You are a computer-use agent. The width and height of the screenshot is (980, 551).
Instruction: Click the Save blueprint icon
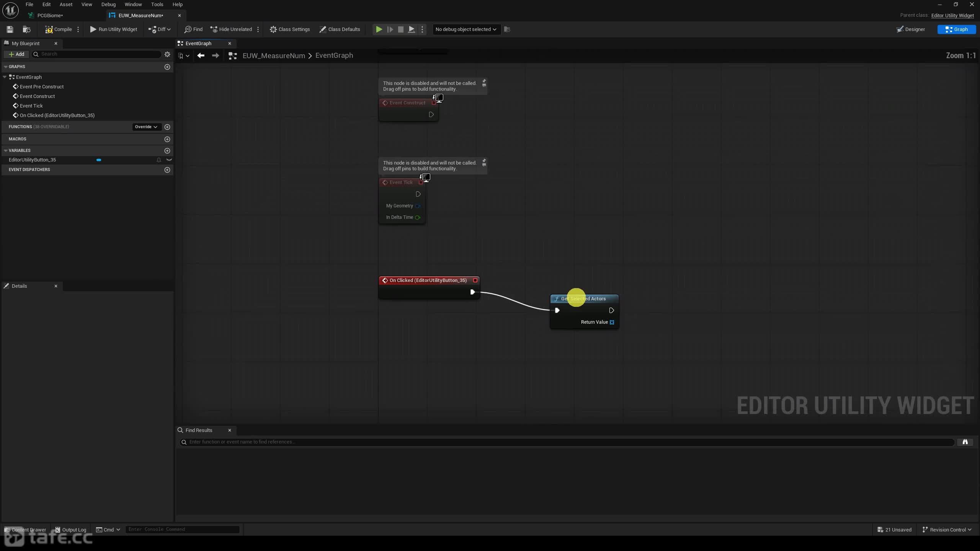click(10, 29)
